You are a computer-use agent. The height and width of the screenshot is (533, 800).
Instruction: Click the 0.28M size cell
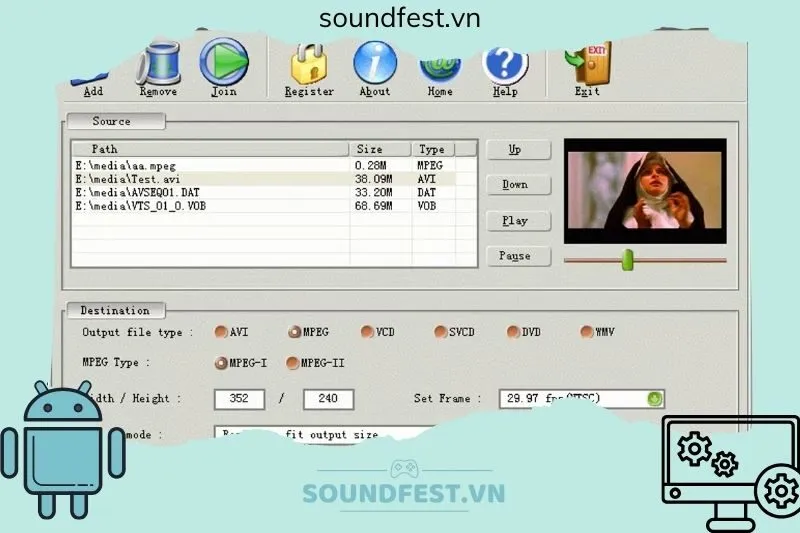click(370, 166)
